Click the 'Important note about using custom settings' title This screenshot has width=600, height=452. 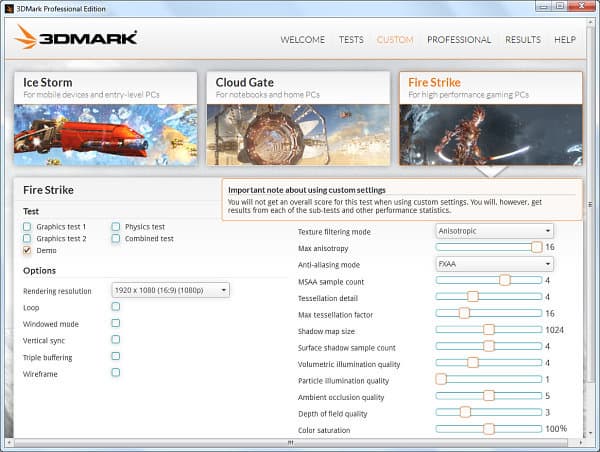pyautogui.click(x=307, y=190)
